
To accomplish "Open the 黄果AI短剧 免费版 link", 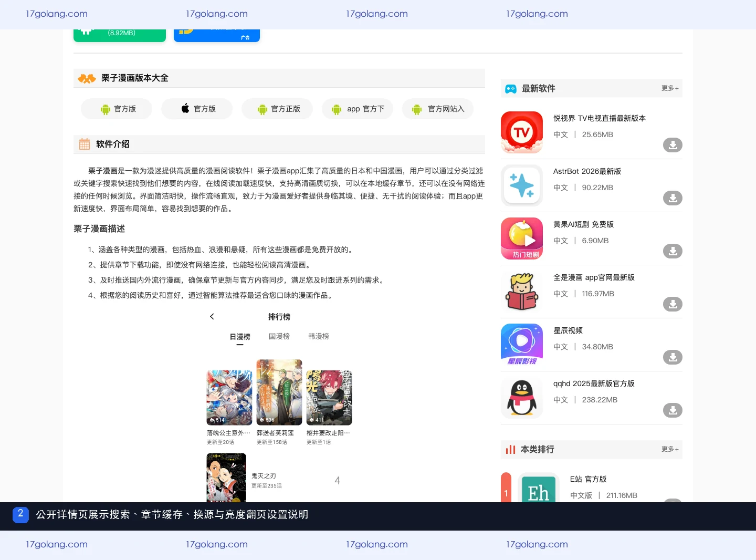I will coord(583,224).
